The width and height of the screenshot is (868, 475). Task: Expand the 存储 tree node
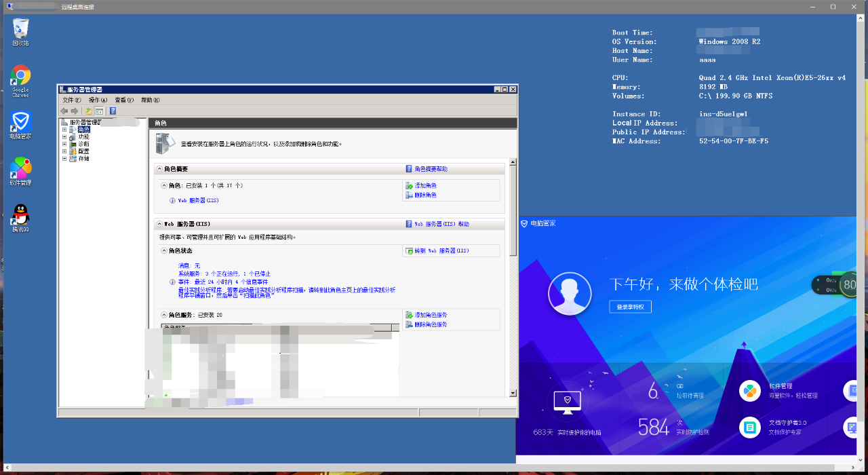point(64,159)
